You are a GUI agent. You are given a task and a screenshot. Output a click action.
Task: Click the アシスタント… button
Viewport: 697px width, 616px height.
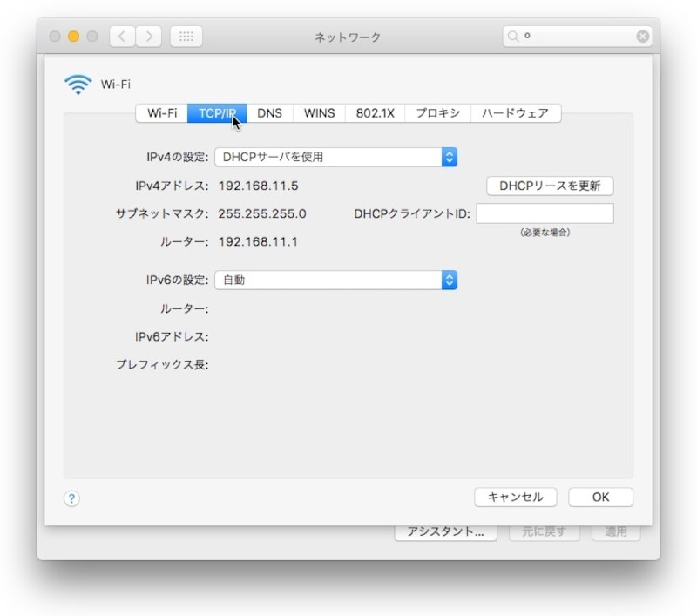pyautogui.click(x=445, y=531)
